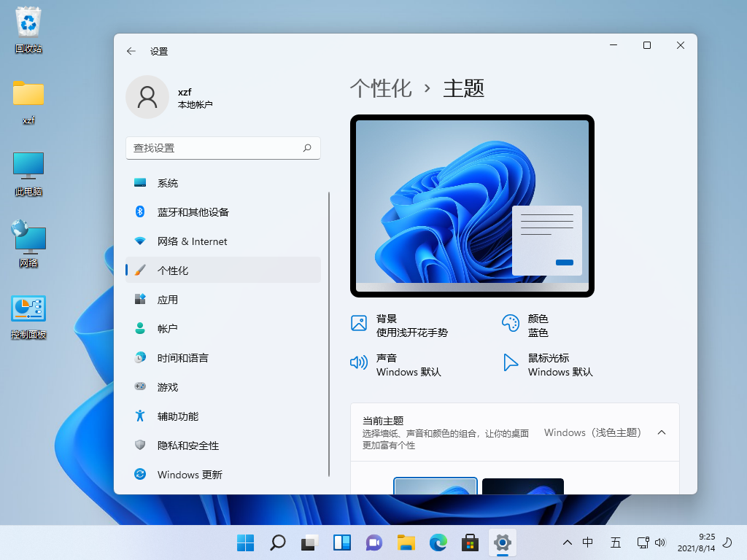Select the 个性化 category
Viewport: 747px width, 560px height.
point(223,270)
